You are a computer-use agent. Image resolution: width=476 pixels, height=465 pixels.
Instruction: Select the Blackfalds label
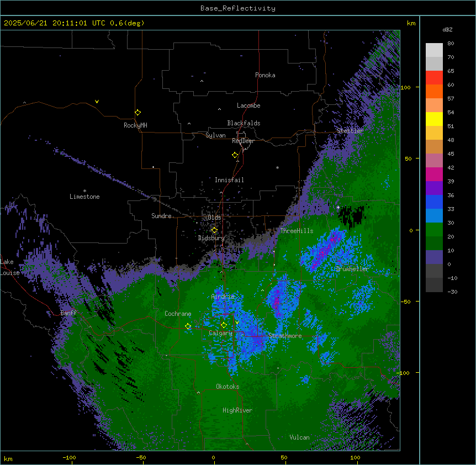[244, 123]
